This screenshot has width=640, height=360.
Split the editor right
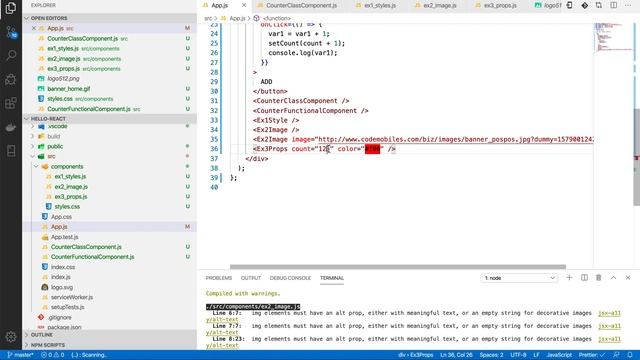pos(613,5)
